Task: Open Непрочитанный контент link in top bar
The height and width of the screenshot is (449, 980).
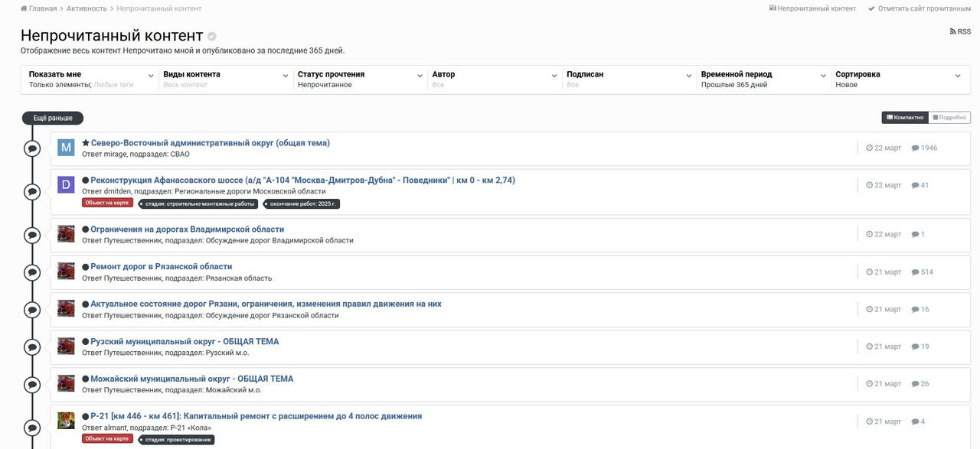Action: [x=812, y=8]
